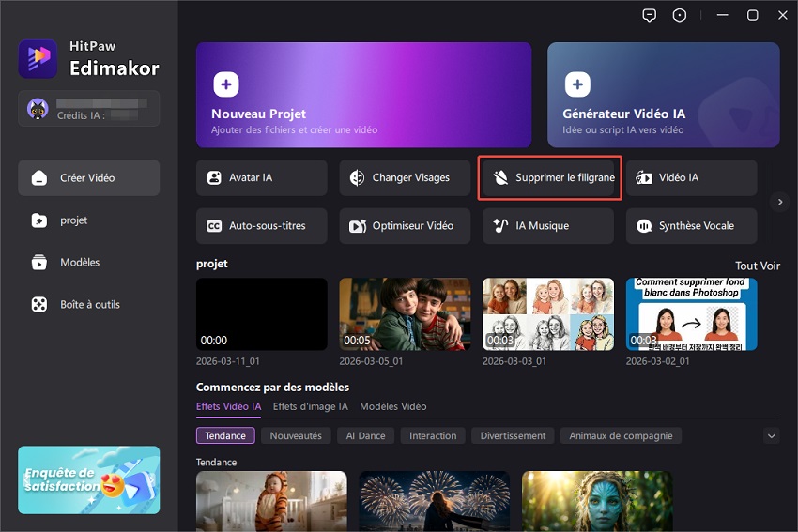
Task: Click Tout Voir to view all projects
Action: point(757,266)
